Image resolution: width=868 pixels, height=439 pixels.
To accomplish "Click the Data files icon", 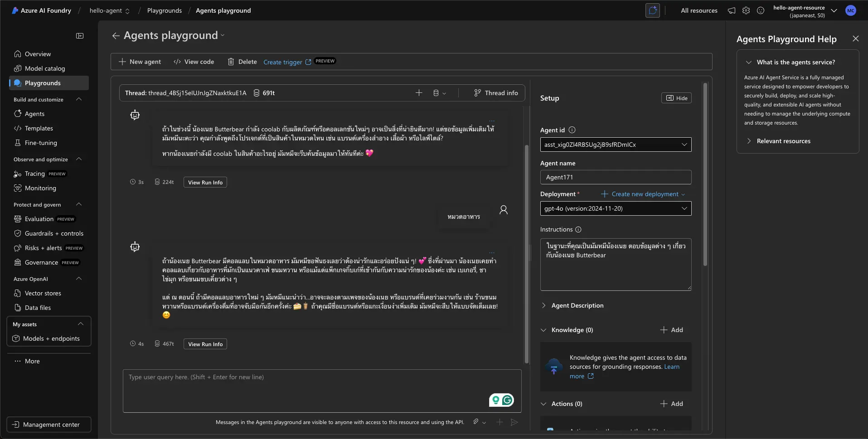I will 18,308.
